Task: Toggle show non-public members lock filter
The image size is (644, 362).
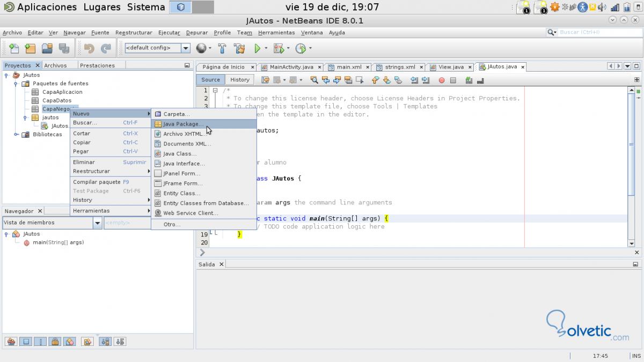Action: 55,341
